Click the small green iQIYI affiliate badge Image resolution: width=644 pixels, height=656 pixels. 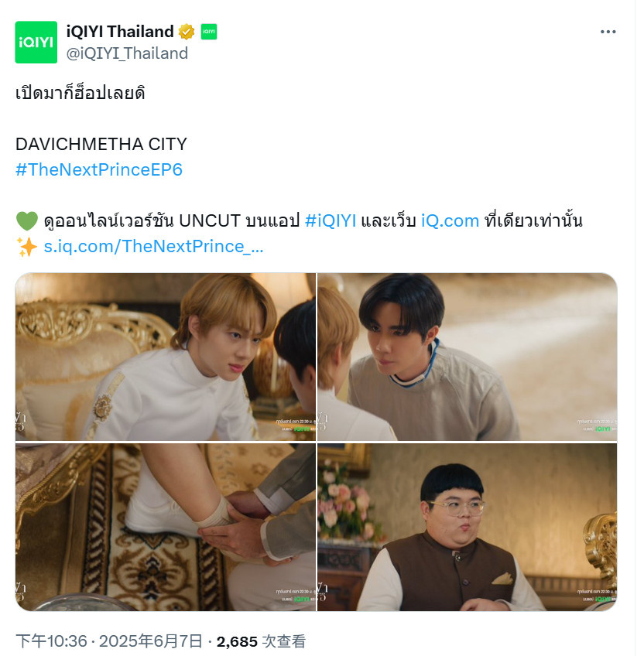(208, 32)
